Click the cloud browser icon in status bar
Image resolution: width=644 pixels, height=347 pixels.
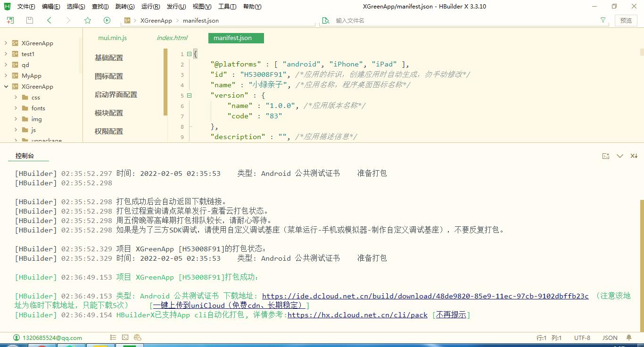coord(138,338)
